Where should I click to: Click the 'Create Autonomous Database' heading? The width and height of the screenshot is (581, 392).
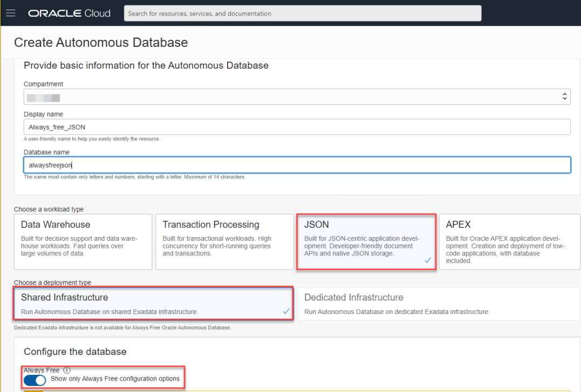pyautogui.click(x=101, y=42)
